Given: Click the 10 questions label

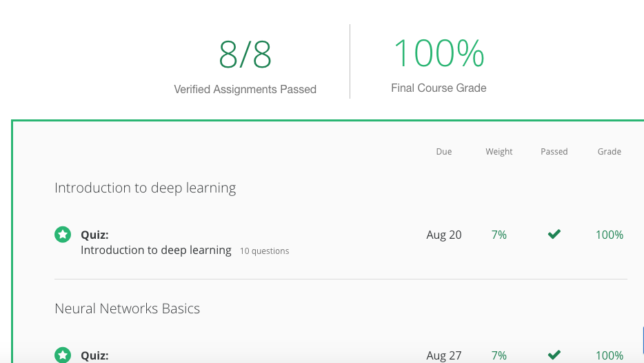Looking at the screenshot, I should click(x=265, y=251).
